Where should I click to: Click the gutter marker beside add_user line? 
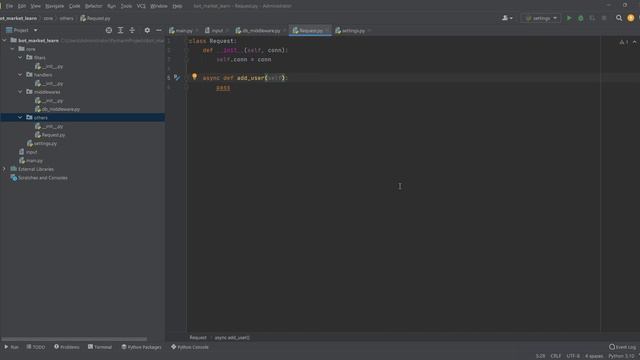[177, 77]
